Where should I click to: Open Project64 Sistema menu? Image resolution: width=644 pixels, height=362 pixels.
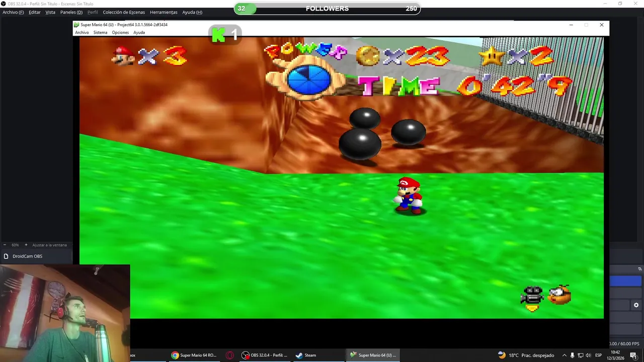click(100, 32)
